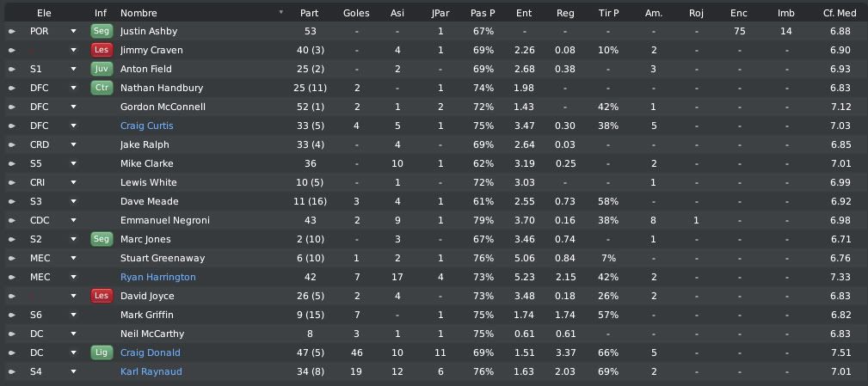Expand the position selector arrow for S5 row

pyautogui.click(x=74, y=163)
